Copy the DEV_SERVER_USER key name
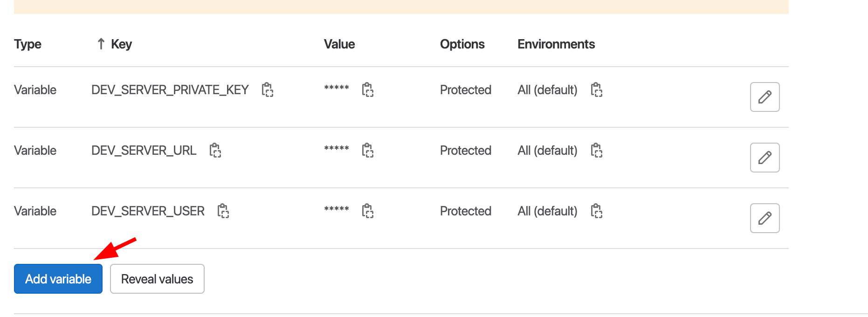Viewport: 868px width, 317px height. click(x=223, y=211)
